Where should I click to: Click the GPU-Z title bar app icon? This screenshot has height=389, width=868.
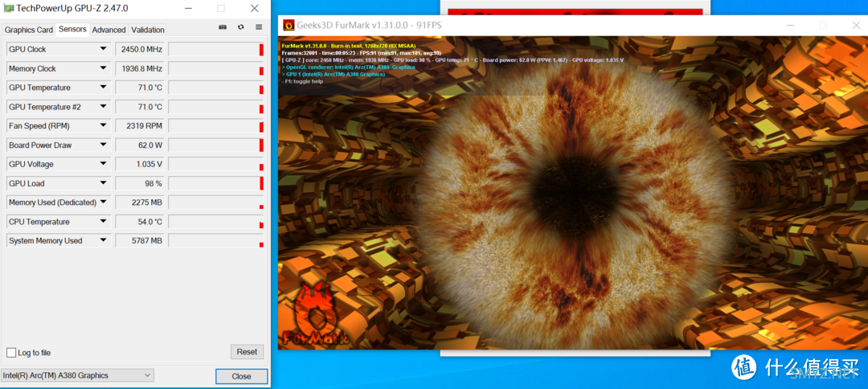[8, 8]
